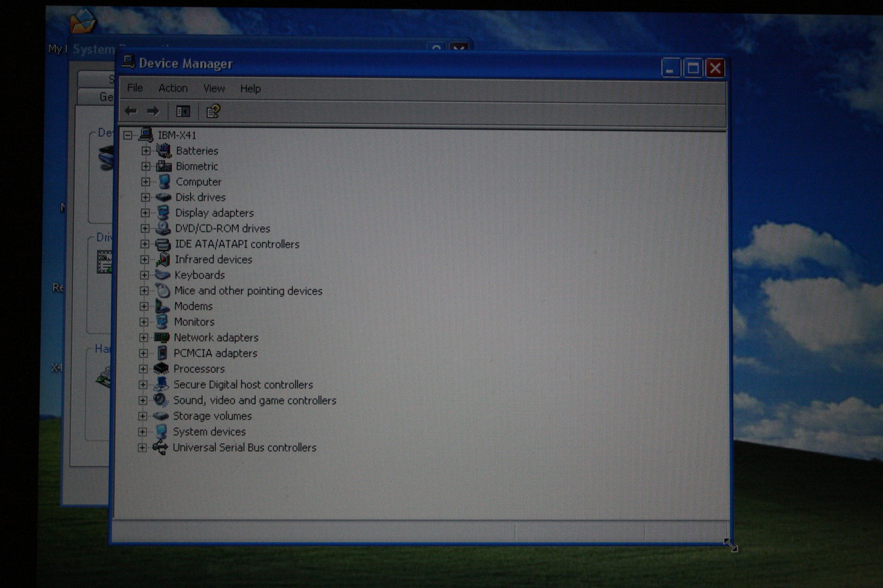The width and height of the screenshot is (883, 588).
Task: Expand the Keyboards node
Action: pos(144,275)
